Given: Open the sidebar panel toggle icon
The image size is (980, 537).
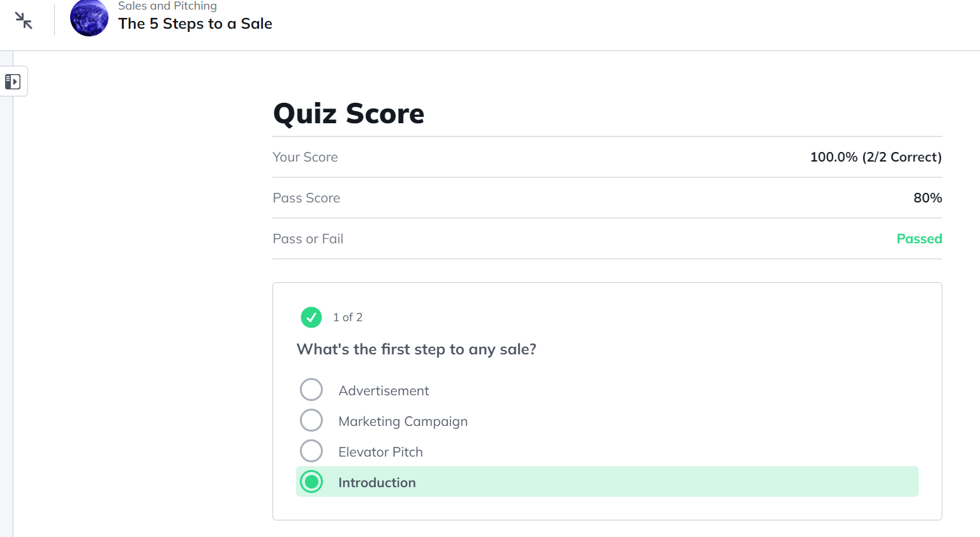Looking at the screenshot, I should tap(13, 82).
